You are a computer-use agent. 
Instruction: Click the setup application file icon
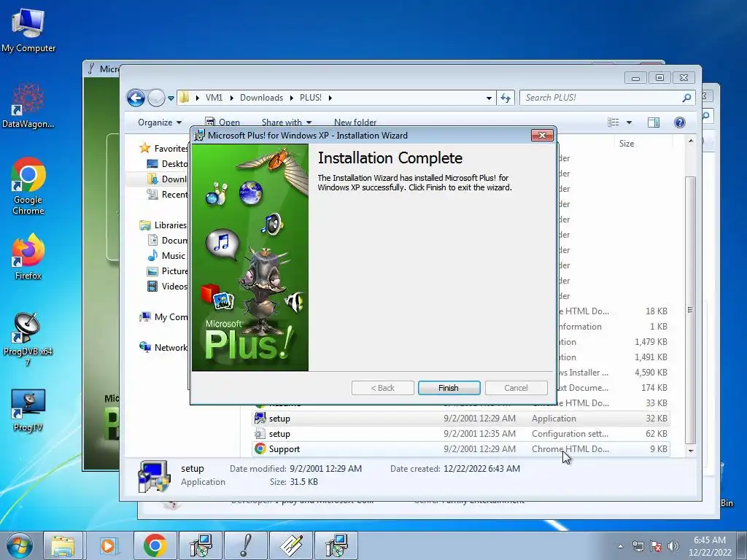(x=260, y=418)
